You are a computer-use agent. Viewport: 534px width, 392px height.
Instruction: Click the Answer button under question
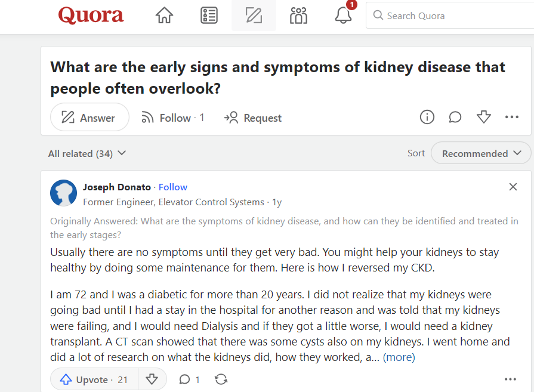point(89,118)
